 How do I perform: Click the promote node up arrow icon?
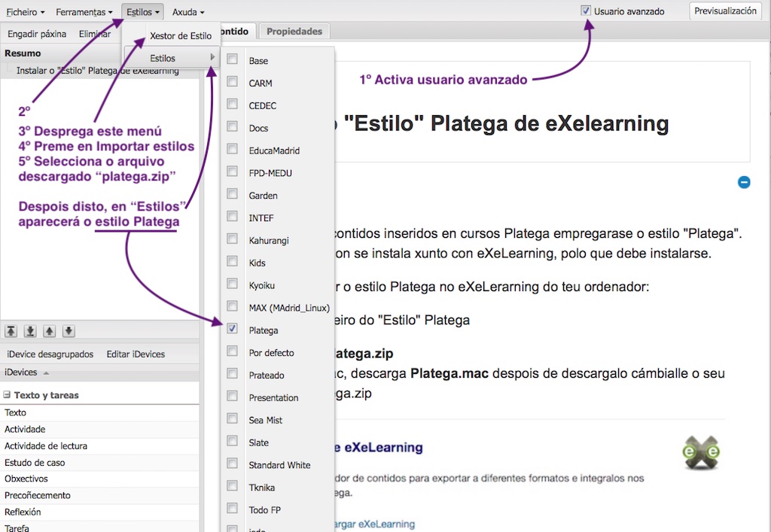(49, 331)
